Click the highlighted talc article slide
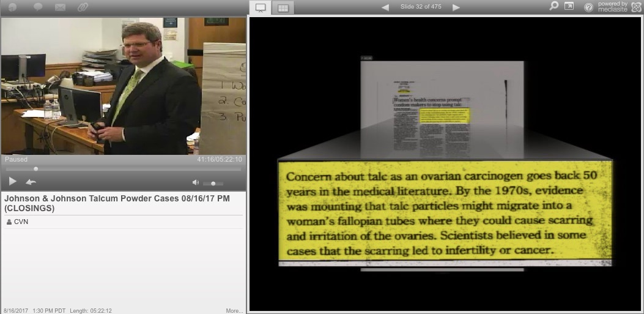 (x=445, y=163)
